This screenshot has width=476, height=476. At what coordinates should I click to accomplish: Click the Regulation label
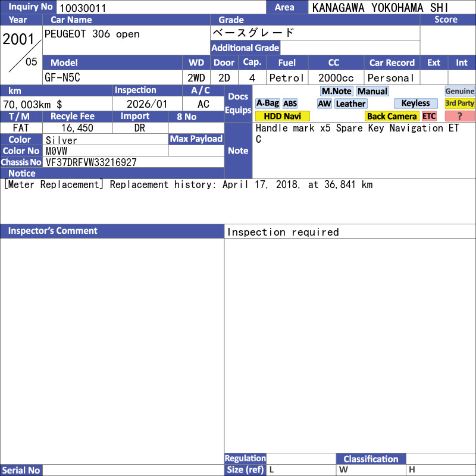pos(245,458)
